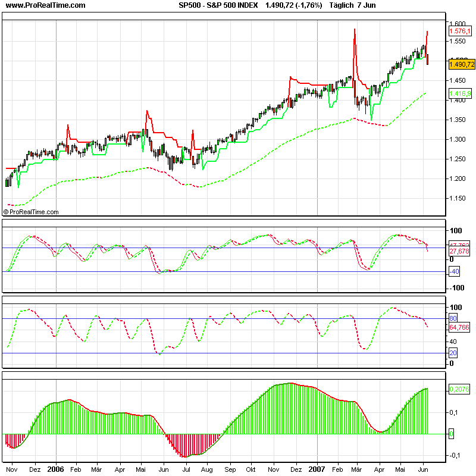
Task: Select the 1.200 price axis label
Action: [458, 178]
